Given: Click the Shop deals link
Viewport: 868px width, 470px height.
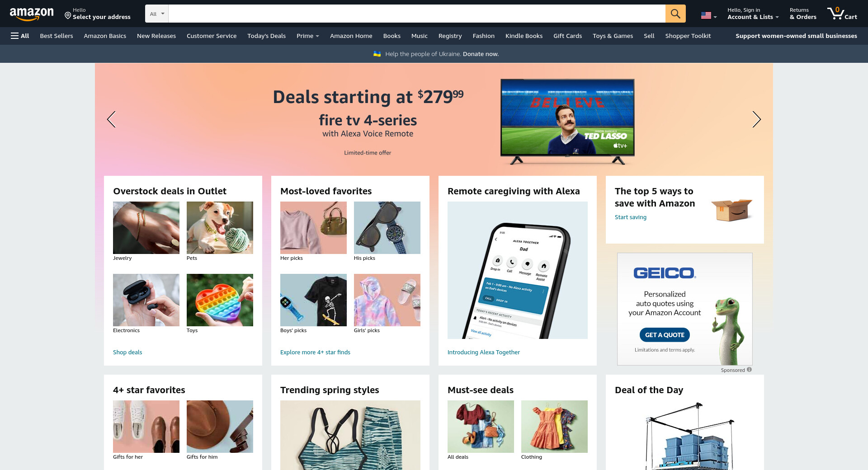Looking at the screenshot, I should point(127,352).
